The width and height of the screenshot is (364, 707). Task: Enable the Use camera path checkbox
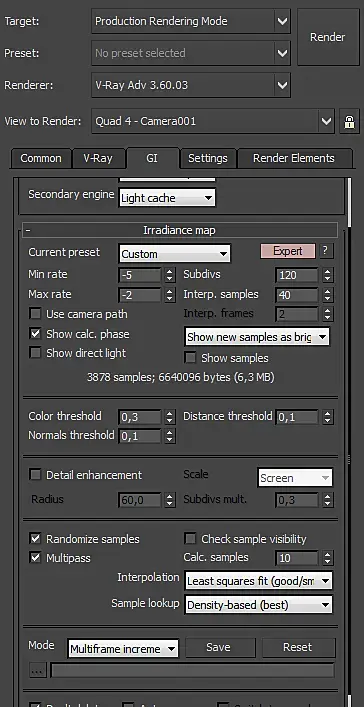coord(35,314)
